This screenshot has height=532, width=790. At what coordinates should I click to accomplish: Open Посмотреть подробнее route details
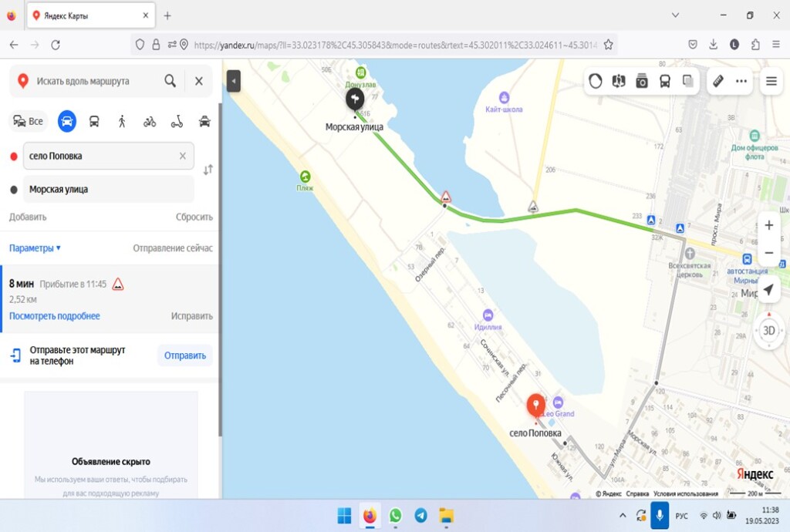pyautogui.click(x=55, y=316)
